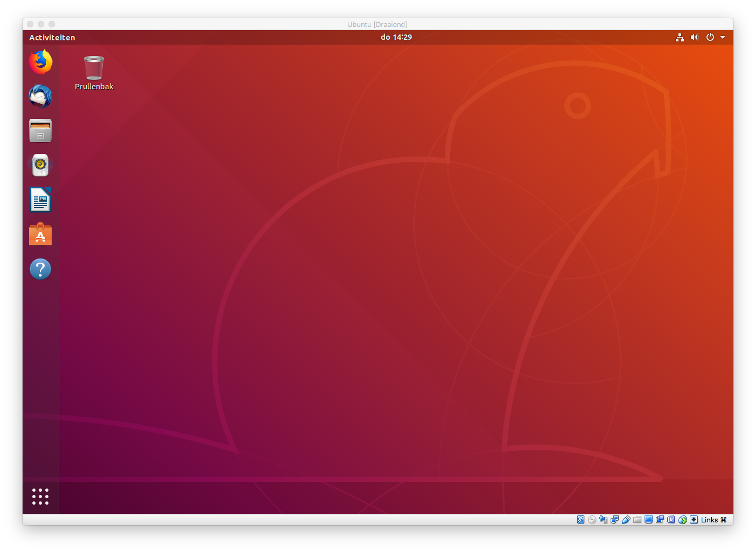Click the VirtualBox hard disk activity indicator

coord(580,520)
